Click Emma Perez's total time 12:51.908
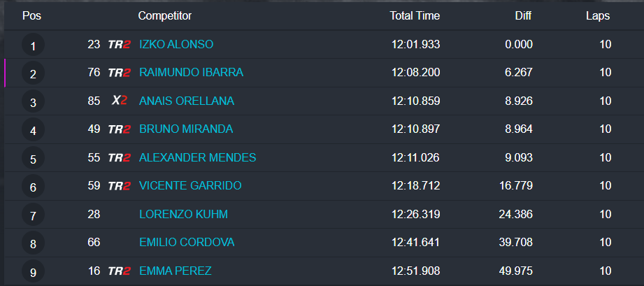Screen dimensions: 644x286 point(415,271)
